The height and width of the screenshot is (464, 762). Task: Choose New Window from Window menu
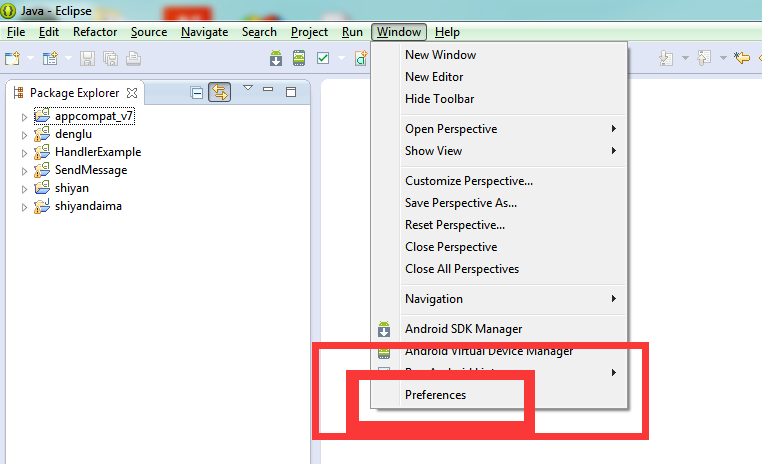(x=500, y=55)
